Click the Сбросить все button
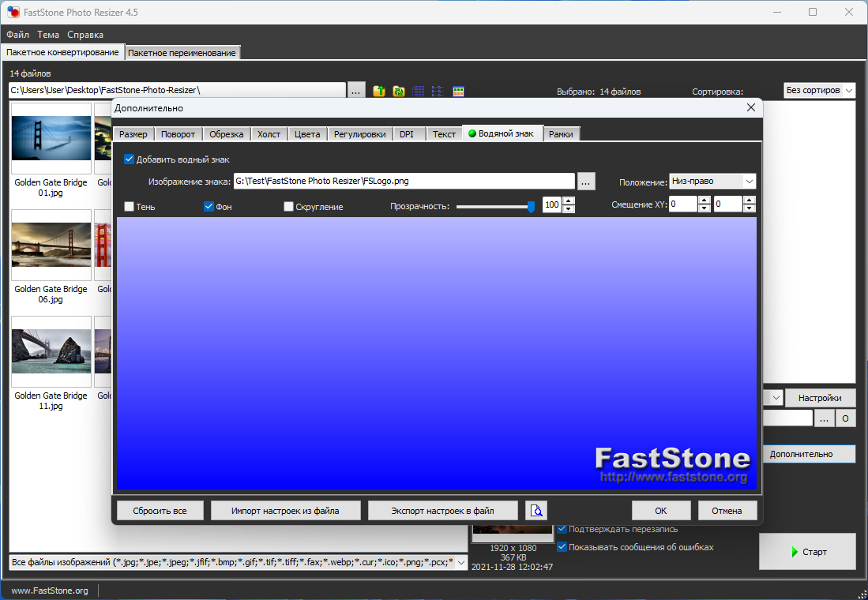This screenshot has height=600, width=868. (160, 511)
